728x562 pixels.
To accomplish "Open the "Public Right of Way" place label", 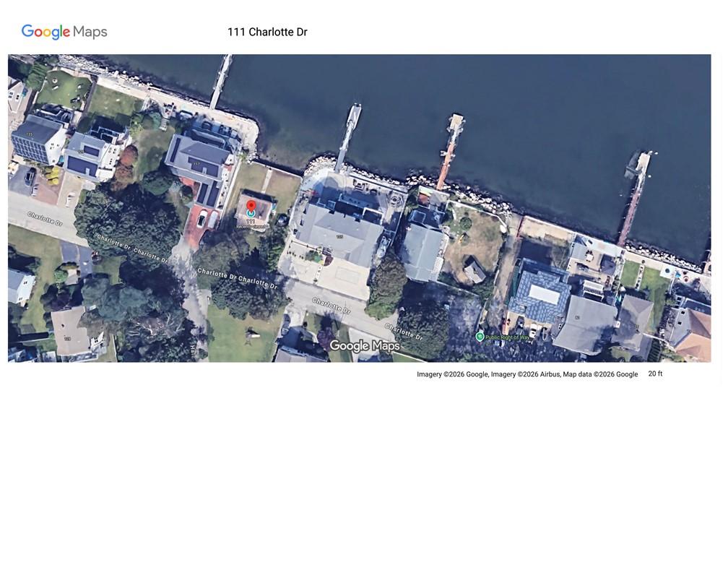I will (508, 337).
